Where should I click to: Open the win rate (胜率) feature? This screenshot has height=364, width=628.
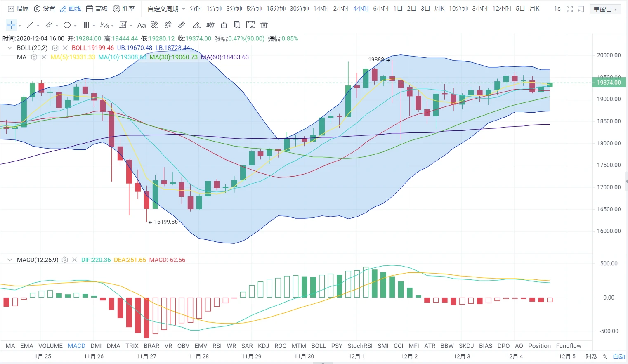point(124,9)
